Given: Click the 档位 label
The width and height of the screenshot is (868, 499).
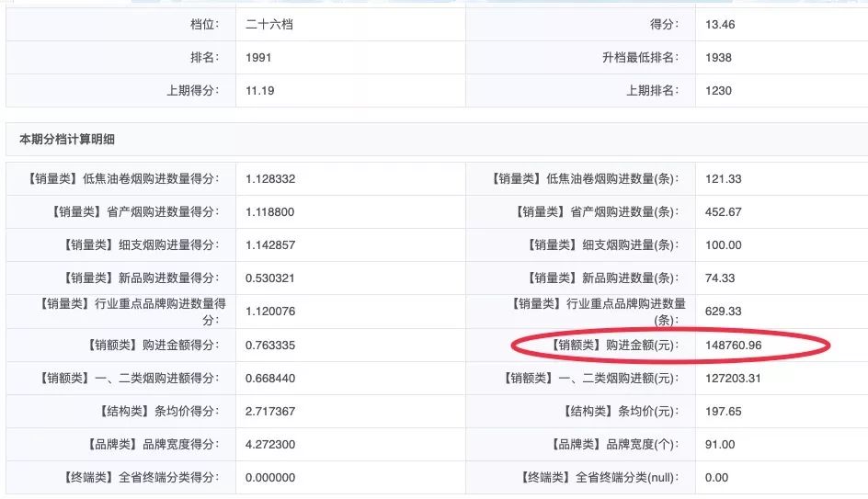Looking at the screenshot, I should (x=204, y=24).
